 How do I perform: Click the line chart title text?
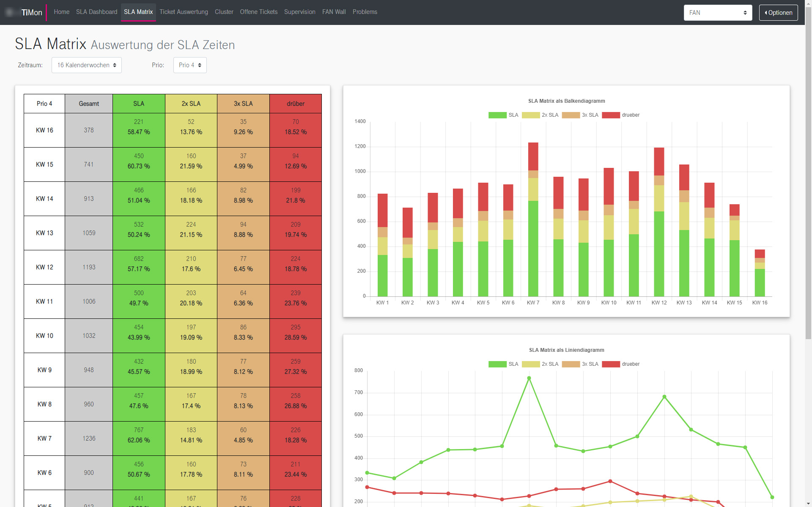pos(566,350)
